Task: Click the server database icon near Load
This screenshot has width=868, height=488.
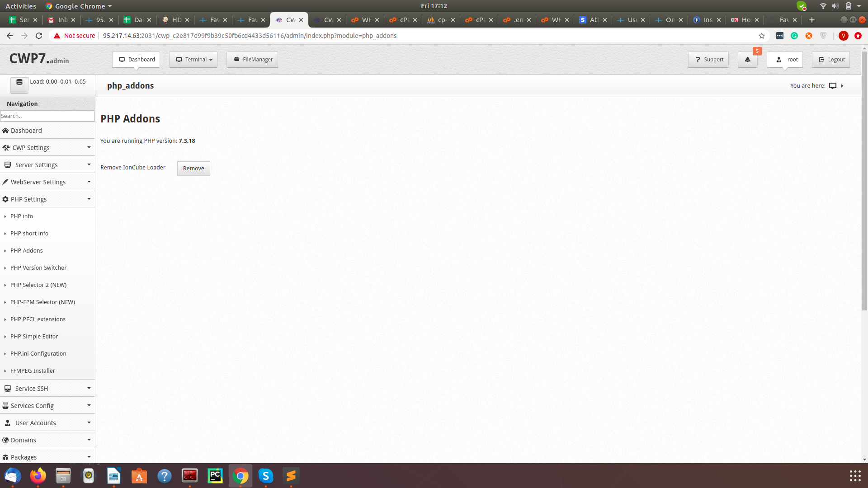Action: (19, 83)
